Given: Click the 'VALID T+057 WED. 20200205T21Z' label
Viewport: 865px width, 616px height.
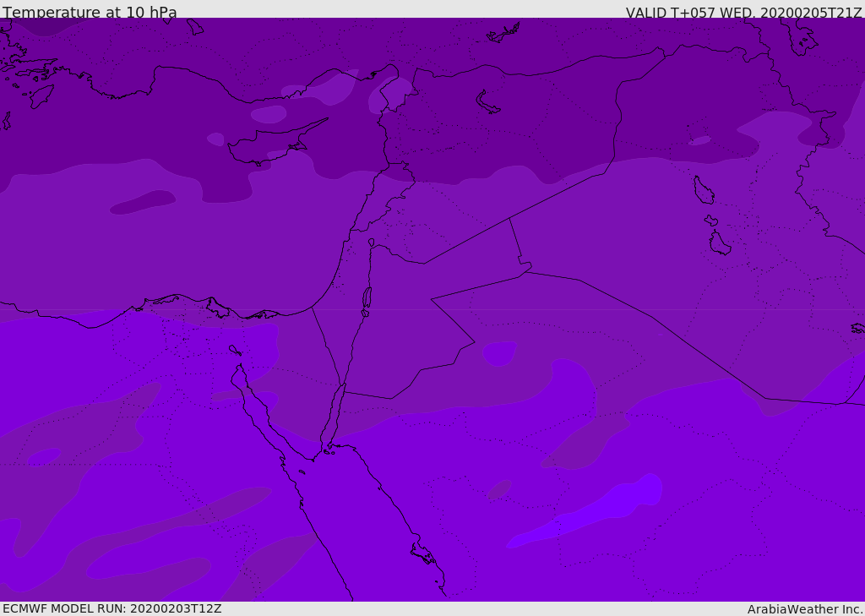Looking at the screenshot, I should [743, 13].
